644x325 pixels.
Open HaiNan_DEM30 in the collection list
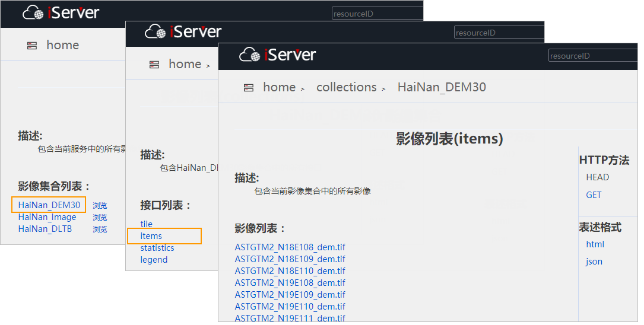pyautogui.click(x=49, y=205)
